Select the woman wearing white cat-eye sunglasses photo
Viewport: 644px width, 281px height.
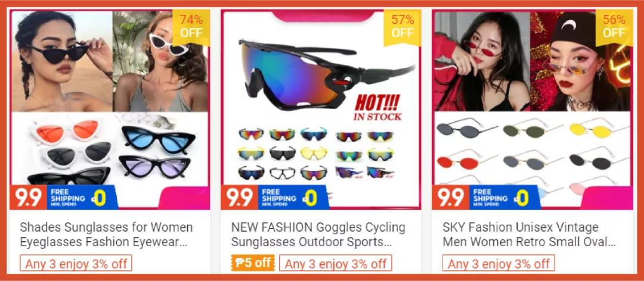pyautogui.click(x=161, y=61)
